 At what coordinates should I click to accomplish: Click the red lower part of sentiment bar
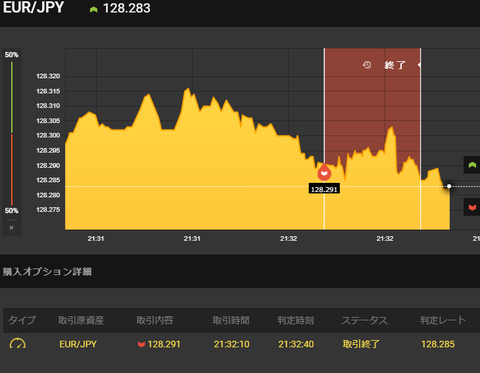pos(12,170)
